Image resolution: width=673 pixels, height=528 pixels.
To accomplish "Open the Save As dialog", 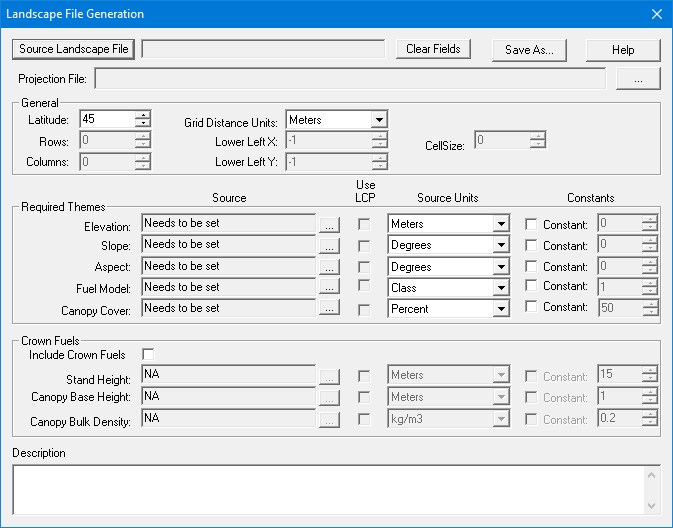I will (529, 50).
